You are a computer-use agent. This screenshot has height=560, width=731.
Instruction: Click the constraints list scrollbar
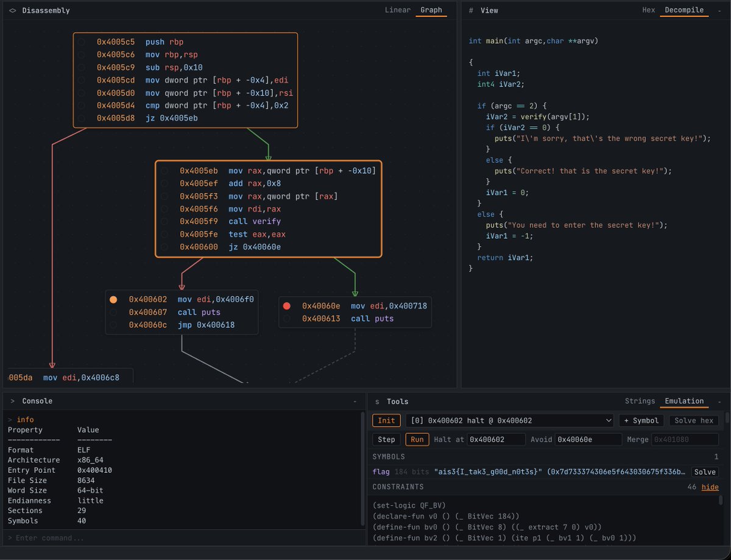[722, 501]
